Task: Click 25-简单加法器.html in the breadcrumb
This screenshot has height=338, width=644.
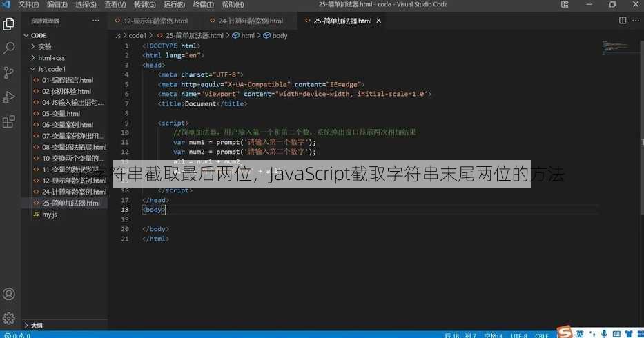Action: tap(190, 36)
